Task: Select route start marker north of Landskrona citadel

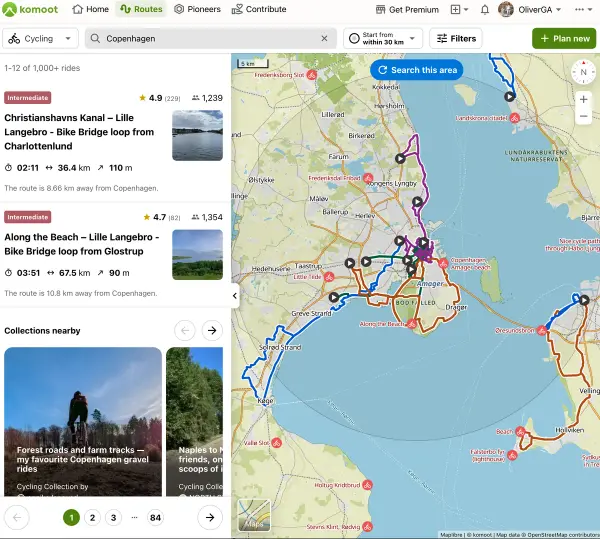Action: pyautogui.click(x=509, y=96)
